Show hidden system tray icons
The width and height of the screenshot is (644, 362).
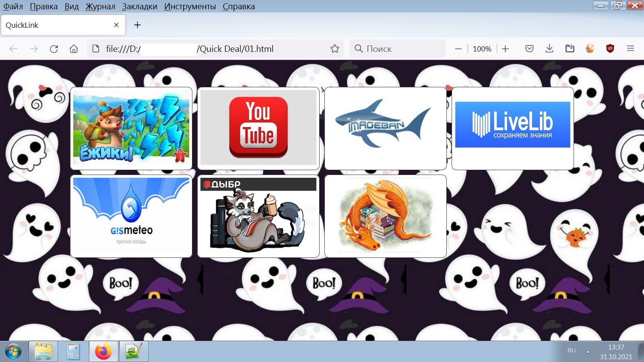coord(588,352)
